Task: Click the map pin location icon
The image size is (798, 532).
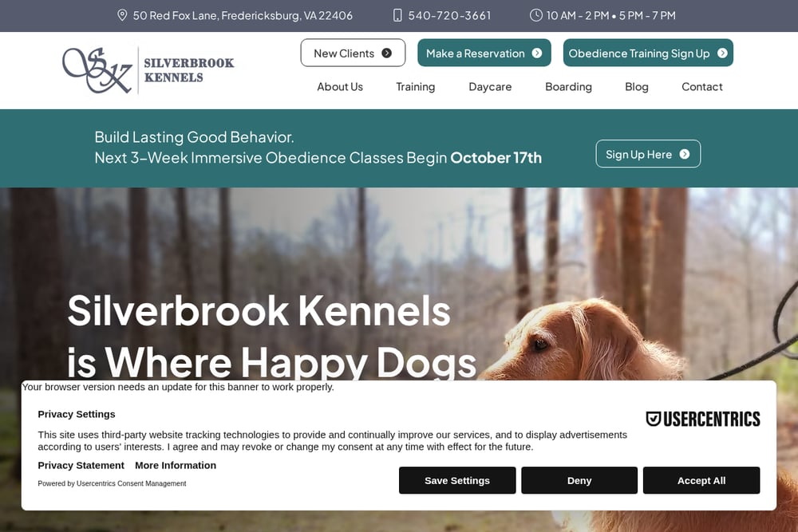Action: (122, 15)
